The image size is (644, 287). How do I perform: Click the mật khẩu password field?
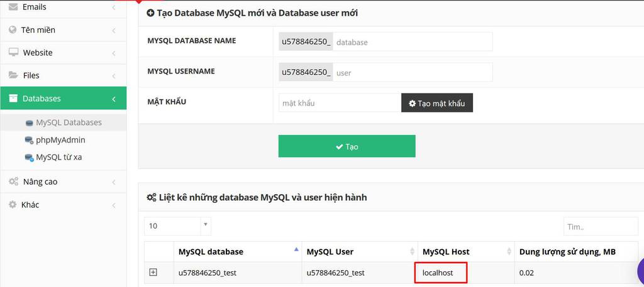[340, 103]
